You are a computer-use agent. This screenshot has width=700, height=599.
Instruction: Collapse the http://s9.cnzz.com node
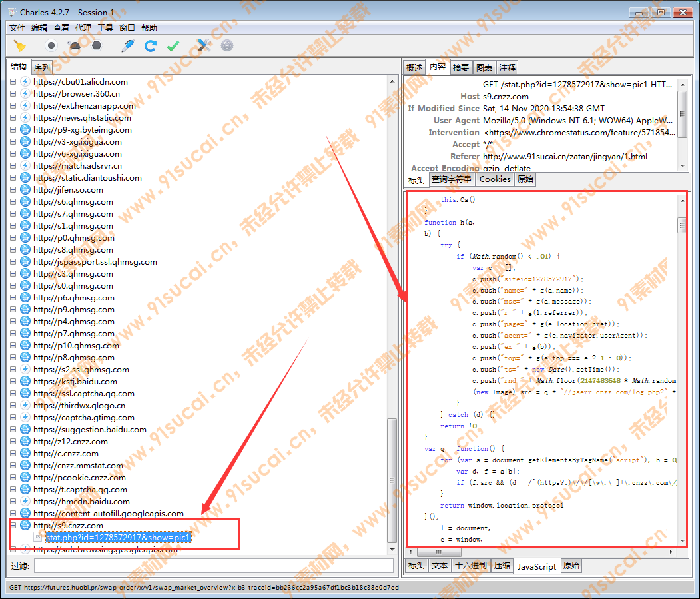point(13,525)
